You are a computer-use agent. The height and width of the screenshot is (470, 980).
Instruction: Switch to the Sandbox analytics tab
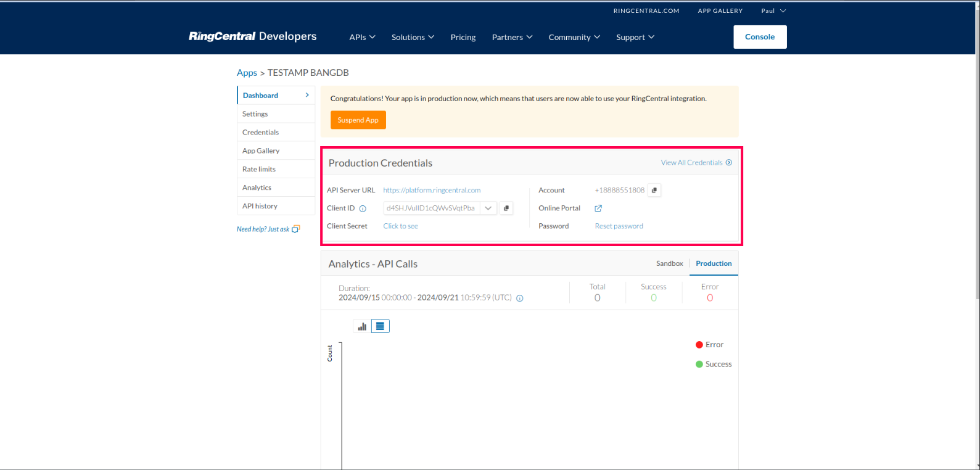(x=669, y=263)
